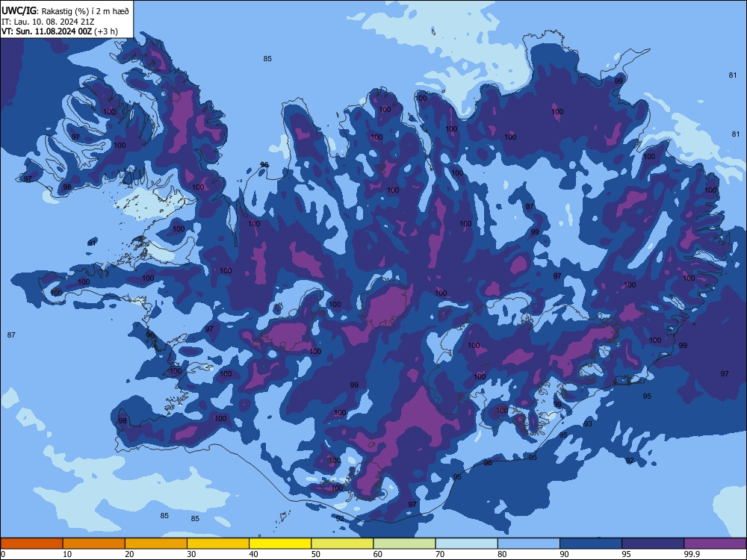Image resolution: width=747 pixels, height=560 pixels.
Task: Click the legend scale label '10'
Action: pyautogui.click(x=67, y=554)
